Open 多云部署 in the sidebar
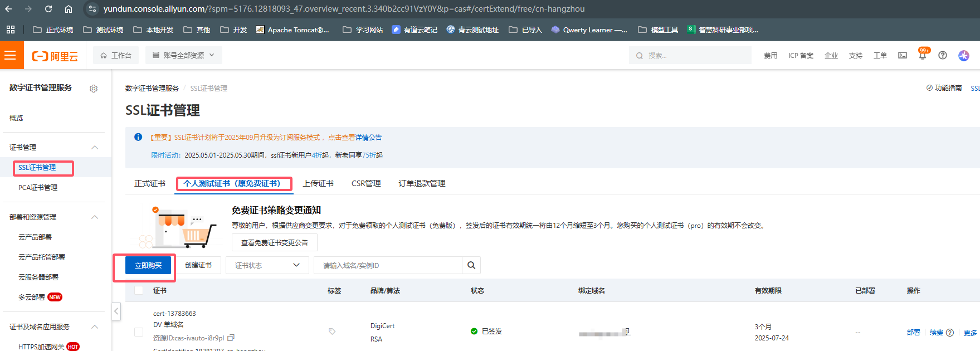Screen dimensions: 980x351 (x=32, y=298)
